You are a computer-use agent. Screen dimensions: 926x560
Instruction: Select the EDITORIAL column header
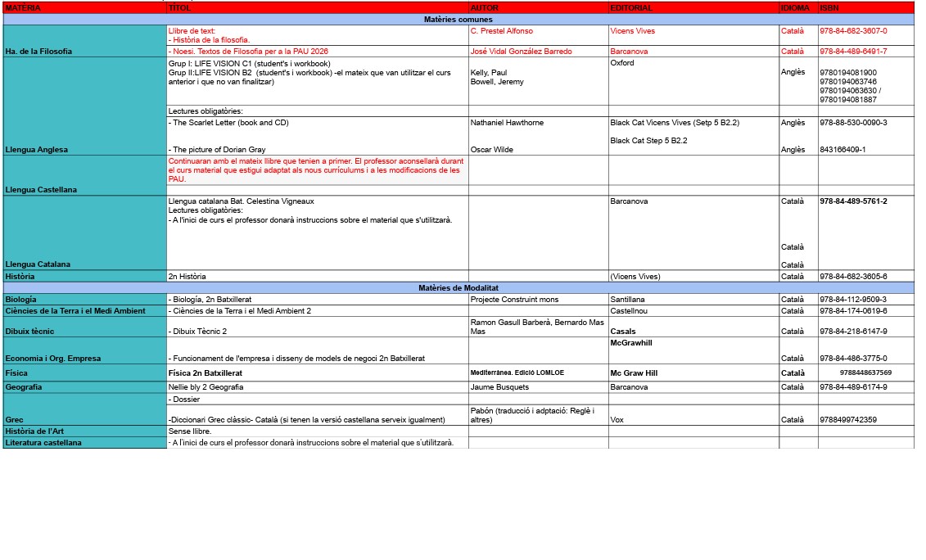click(x=631, y=8)
